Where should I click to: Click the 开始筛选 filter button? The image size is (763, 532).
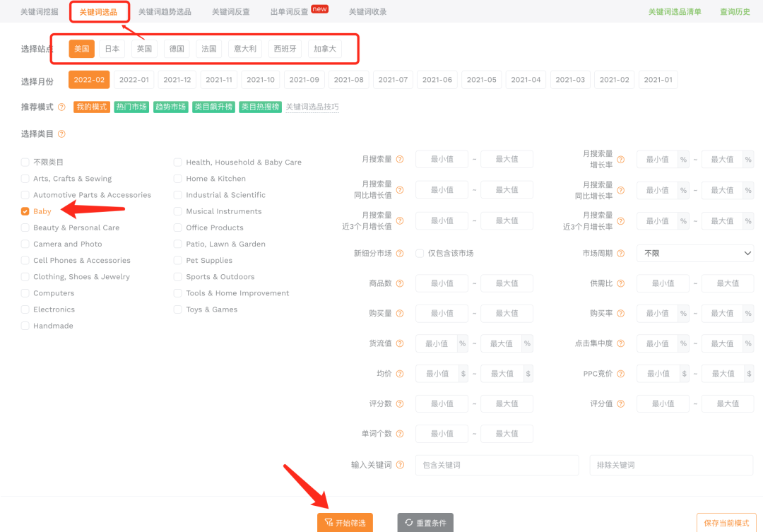point(345,522)
